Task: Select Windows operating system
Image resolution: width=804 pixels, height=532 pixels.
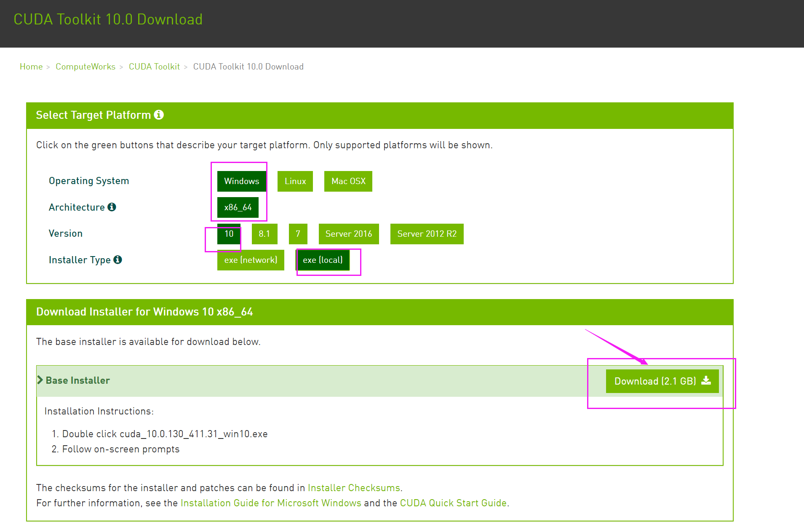Action: [x=241, y=181]
